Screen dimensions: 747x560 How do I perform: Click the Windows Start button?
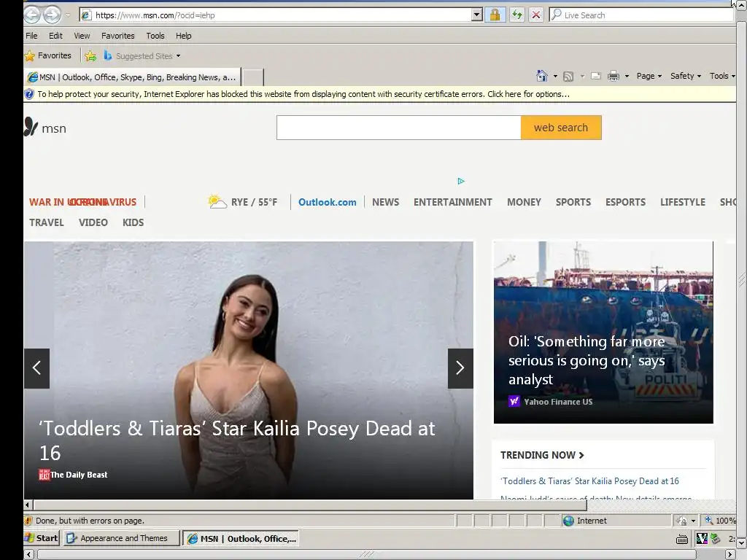(42, 538)
